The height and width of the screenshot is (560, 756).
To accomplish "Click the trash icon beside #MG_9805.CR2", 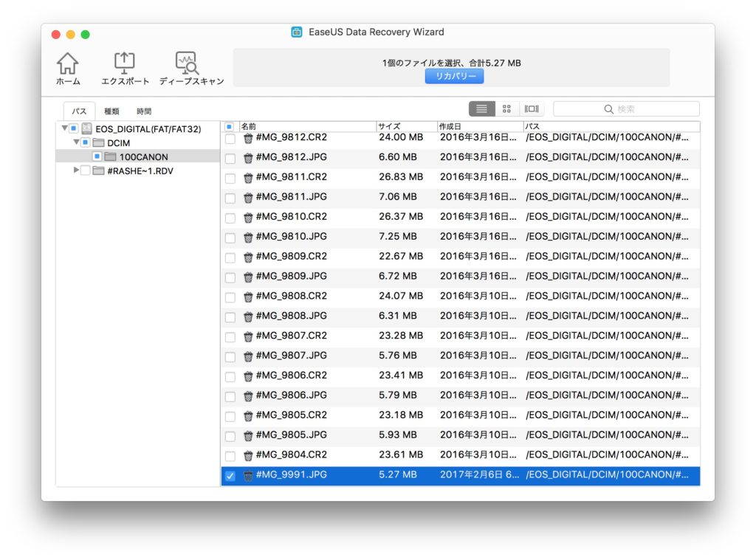I will coord(248,415).
